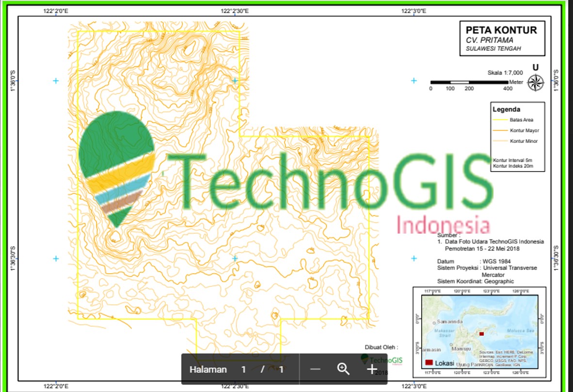Viewport: 573px width, 392px height.
Task: Click the 'Dibuat Oleh :' label
Action: (381, 347)
